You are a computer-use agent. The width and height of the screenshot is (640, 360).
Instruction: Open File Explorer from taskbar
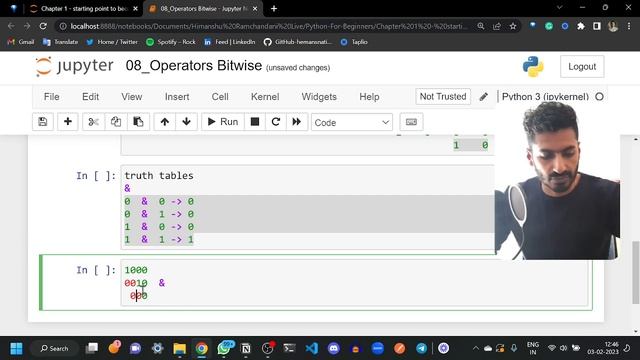point(179,348)
